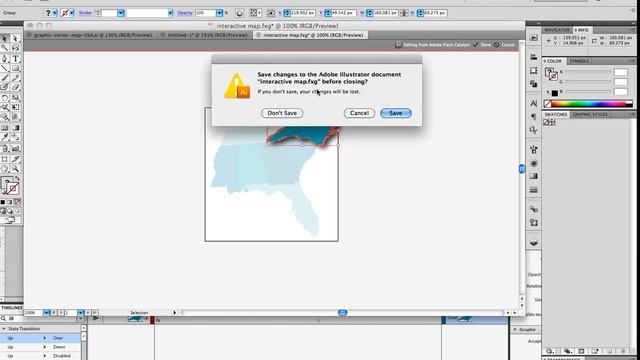Open the Graphic Styles panel tab
Screen dimensions: 640x360
(x=590, y=115)
